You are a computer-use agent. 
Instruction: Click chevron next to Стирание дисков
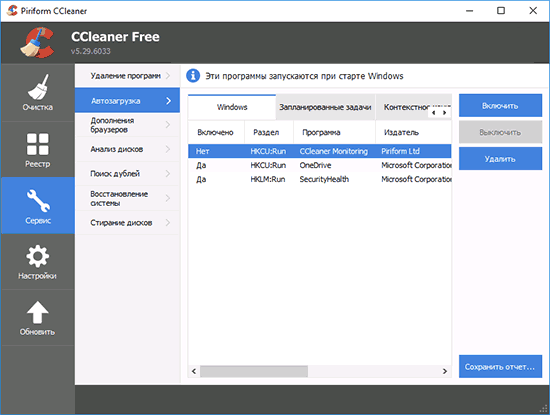pos(168,223)
